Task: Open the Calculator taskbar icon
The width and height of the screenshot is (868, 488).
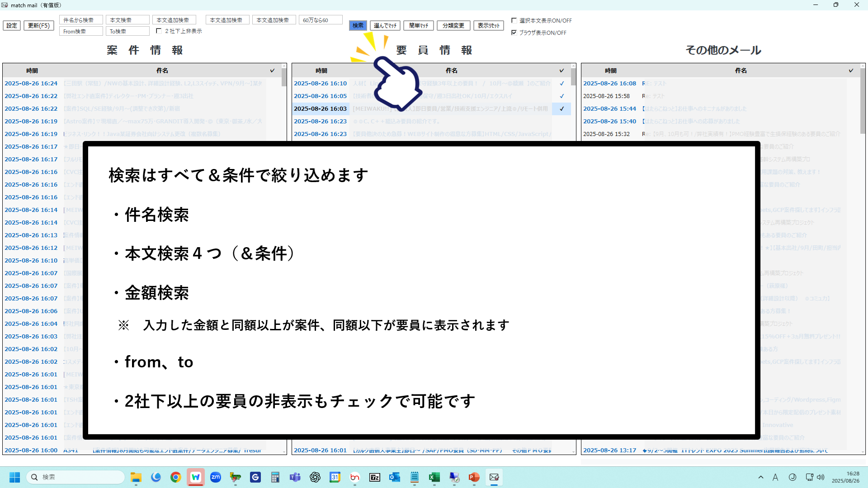Action: tap(275, 477)
